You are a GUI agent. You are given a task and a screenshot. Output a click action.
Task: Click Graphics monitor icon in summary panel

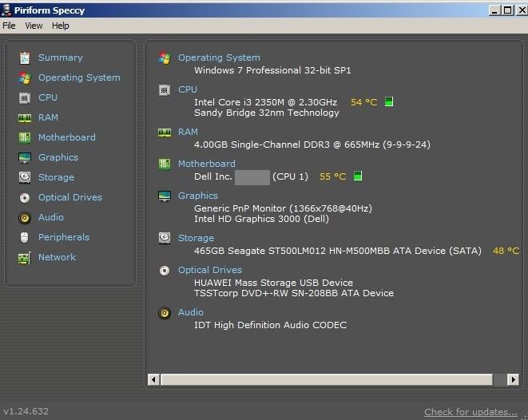click(x=165, y=196)
